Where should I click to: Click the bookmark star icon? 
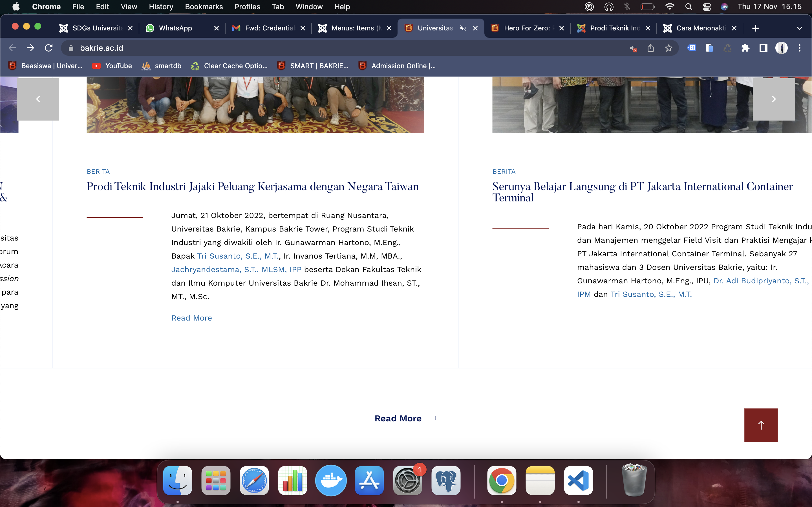pyautogui.click(x=668, y=48)
